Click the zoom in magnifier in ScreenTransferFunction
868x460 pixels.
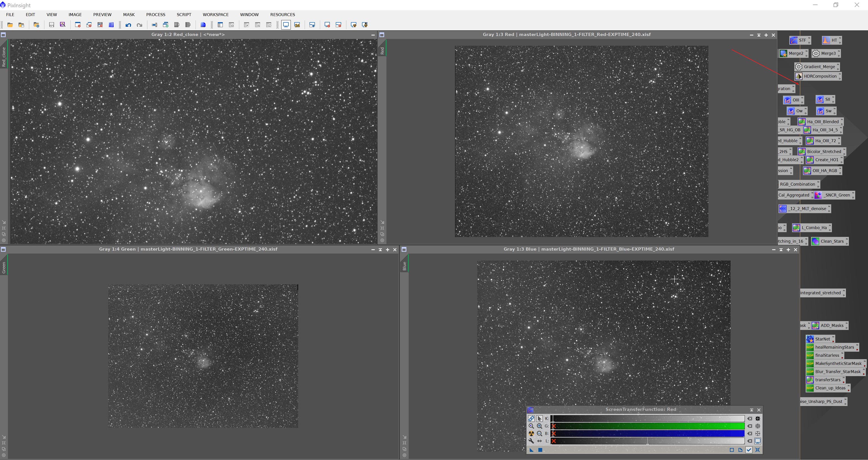tap(539, 426)
